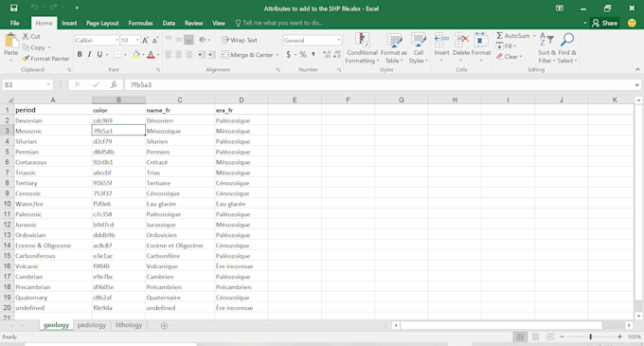Screen dimensions: 644x346
Task: Open Format as Table gallery
Action: point(393,48)
